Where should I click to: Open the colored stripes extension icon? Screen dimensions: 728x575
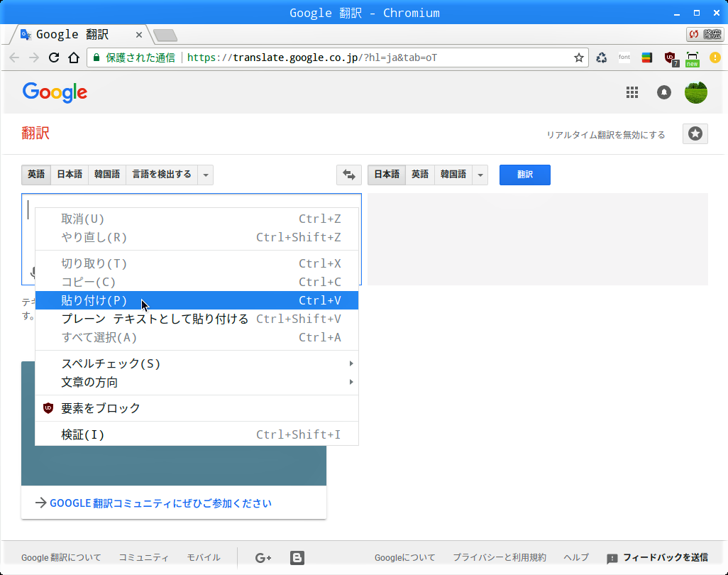click(x=646, y=57)
